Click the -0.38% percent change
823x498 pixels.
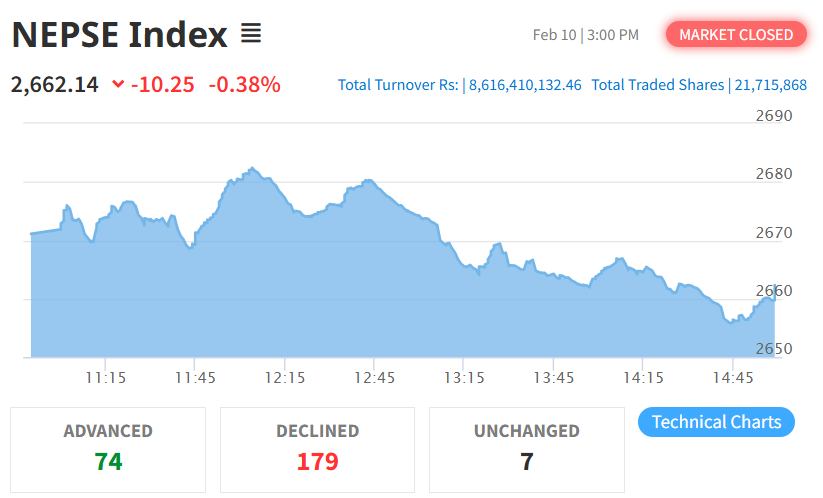pyautogui.click(x=244, y=85)
